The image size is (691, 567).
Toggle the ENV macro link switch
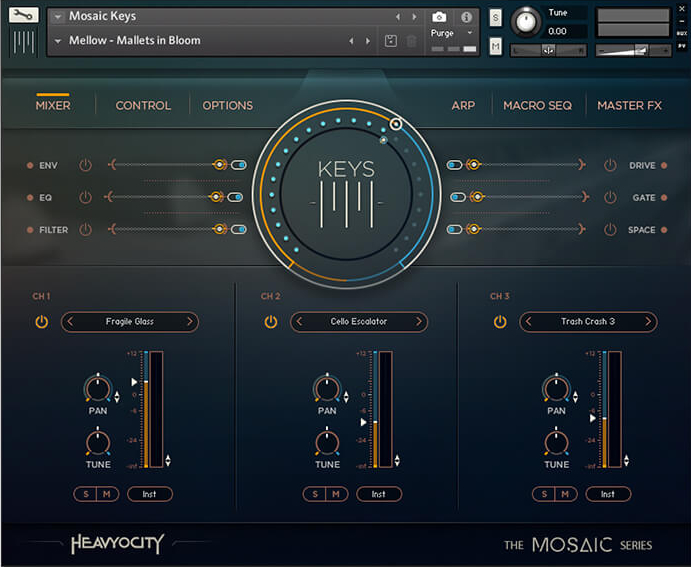(x=239, y=165)
